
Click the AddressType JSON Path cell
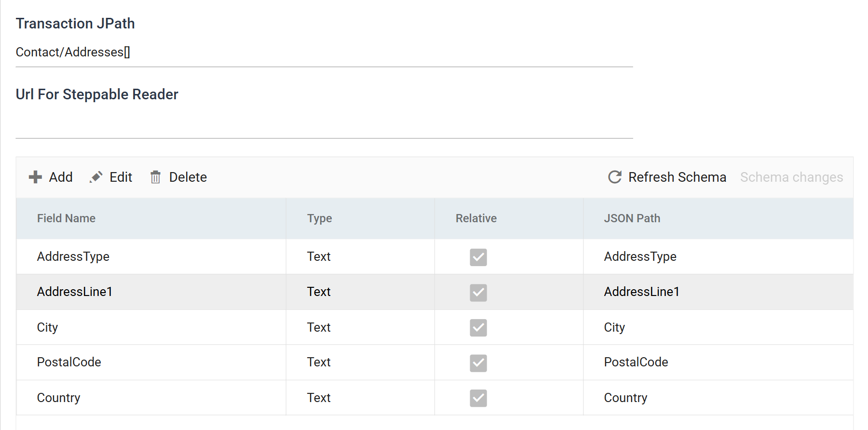coord(718,256)
